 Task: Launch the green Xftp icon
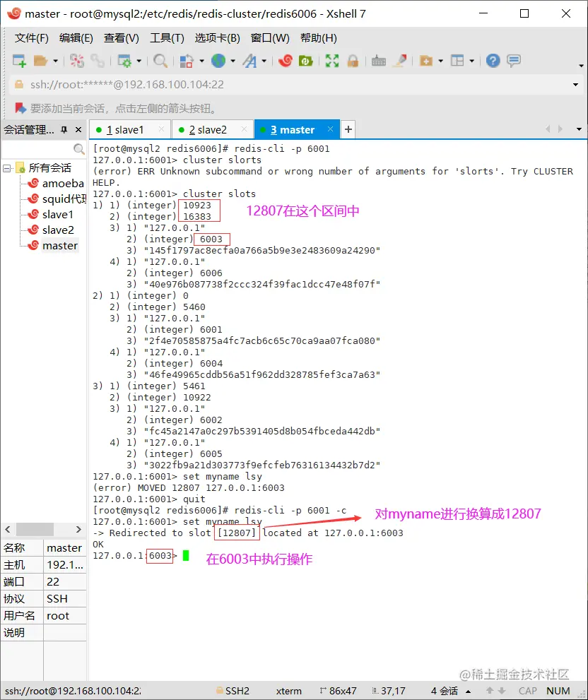click(x=305, y=61)
